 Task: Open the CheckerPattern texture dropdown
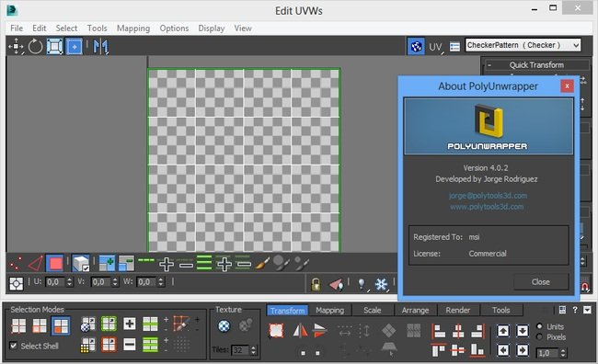523,45
